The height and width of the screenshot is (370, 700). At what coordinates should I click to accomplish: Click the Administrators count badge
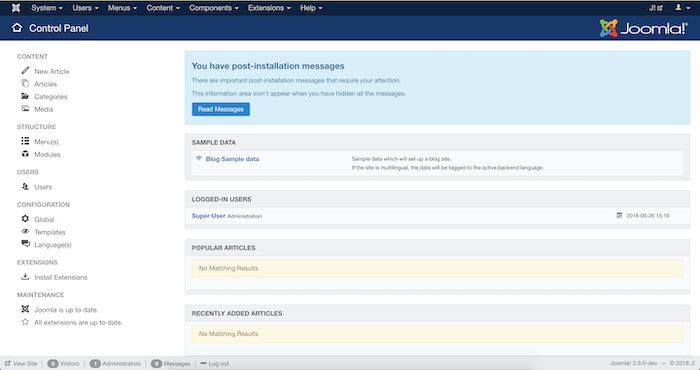point(95,364)
